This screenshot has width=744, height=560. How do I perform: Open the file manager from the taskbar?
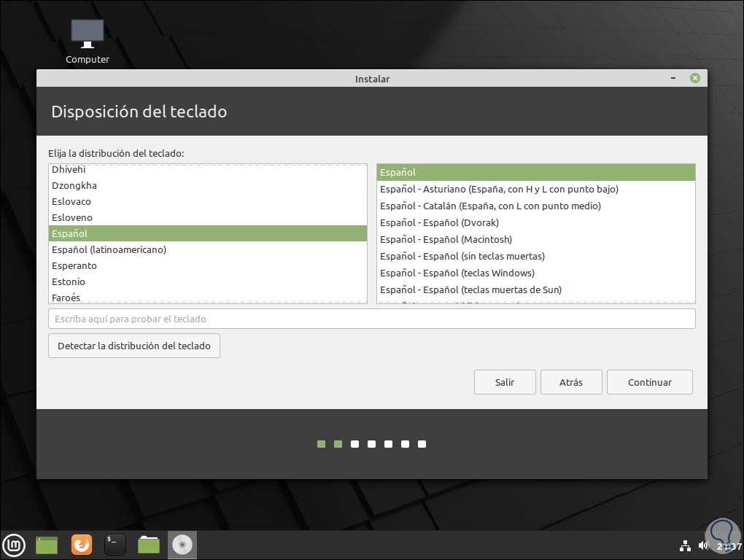[148, 545]
